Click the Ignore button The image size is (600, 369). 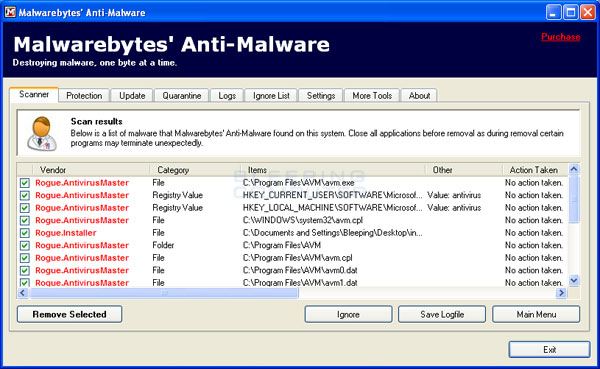pos(348,314)
